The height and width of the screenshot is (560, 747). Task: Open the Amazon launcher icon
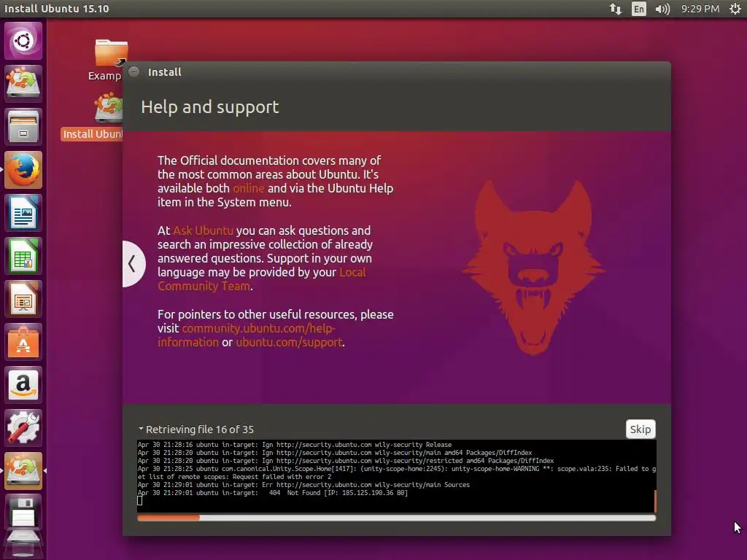pyautogui.click(x=23, y=385)
